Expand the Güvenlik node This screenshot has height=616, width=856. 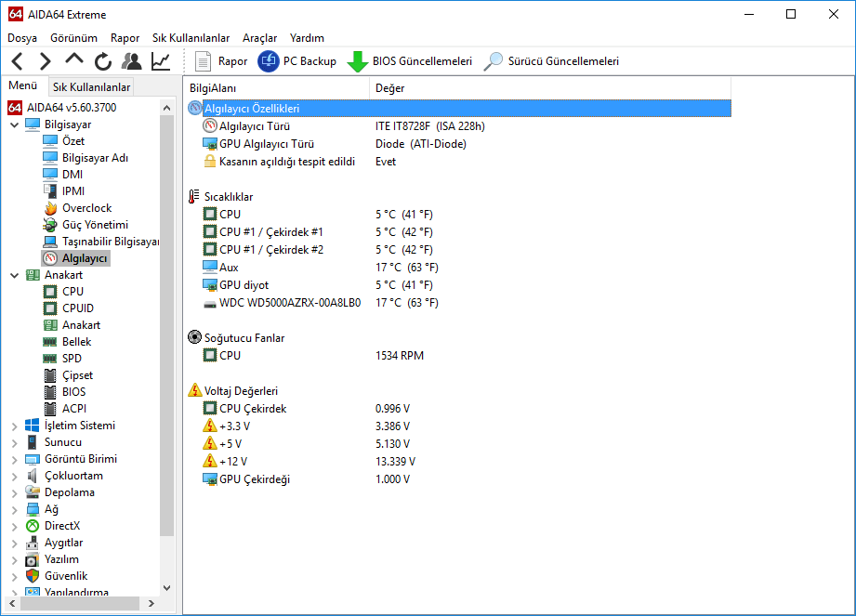14,577
